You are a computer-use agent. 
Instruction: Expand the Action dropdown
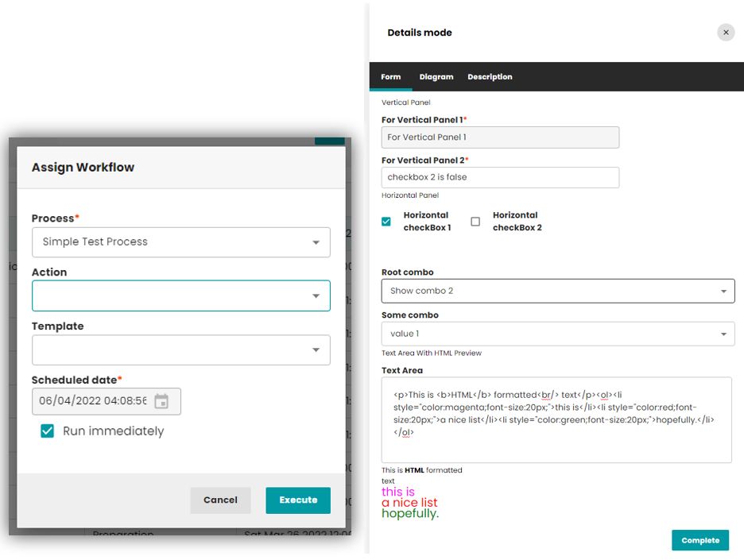181,295
